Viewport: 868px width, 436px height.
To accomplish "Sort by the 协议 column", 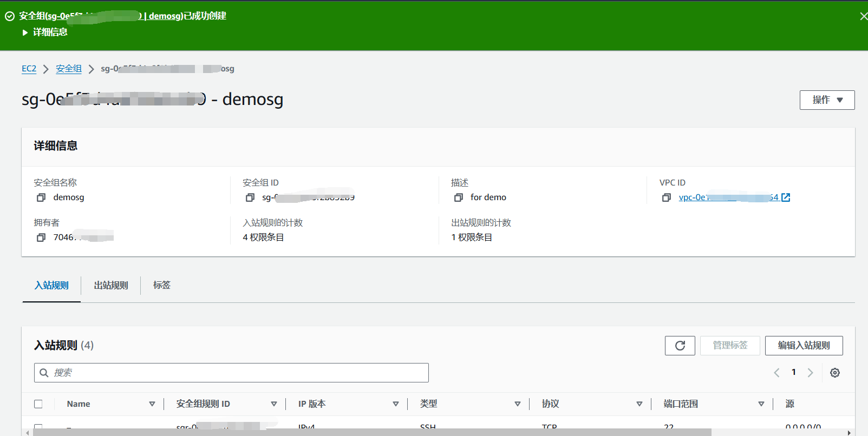I will 639,404.
